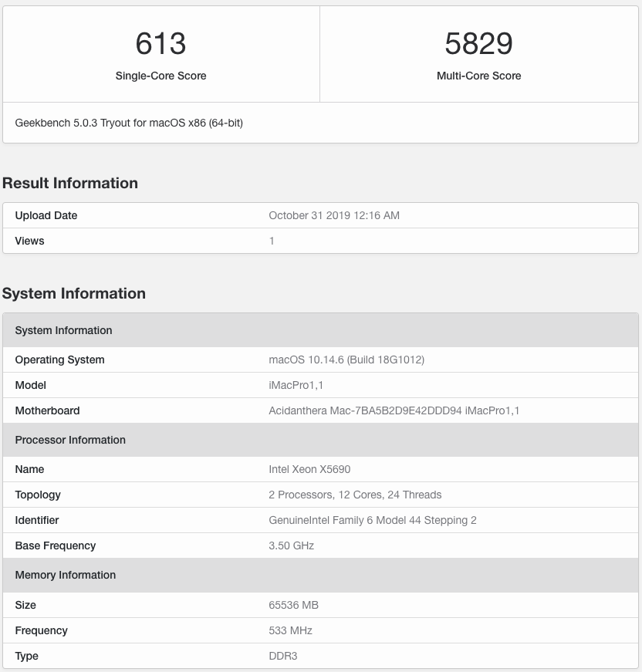Screen dimensions: 642x672
Task: Select the Acidanthera Mac-7BA5B2D9E42DDD94 motherboard value
Action: coord(394,410)
